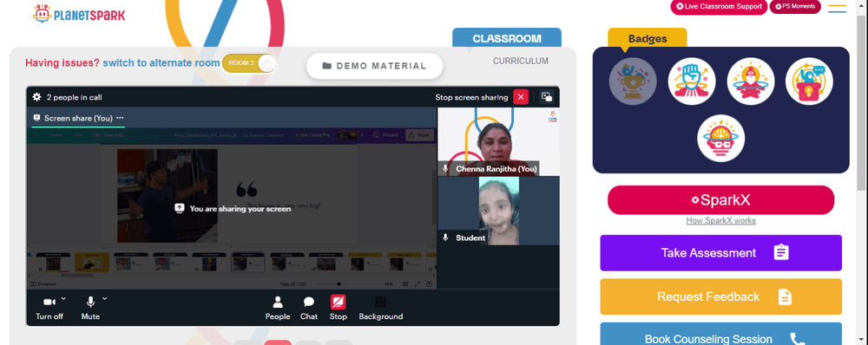Select the raised fist badge

(692, 81)
